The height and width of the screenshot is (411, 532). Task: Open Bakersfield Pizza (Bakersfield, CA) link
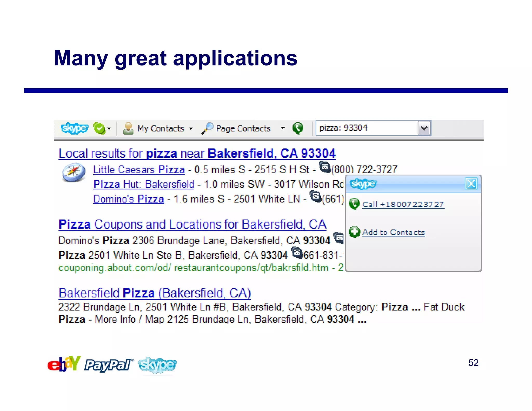click(x=155, y=293)
